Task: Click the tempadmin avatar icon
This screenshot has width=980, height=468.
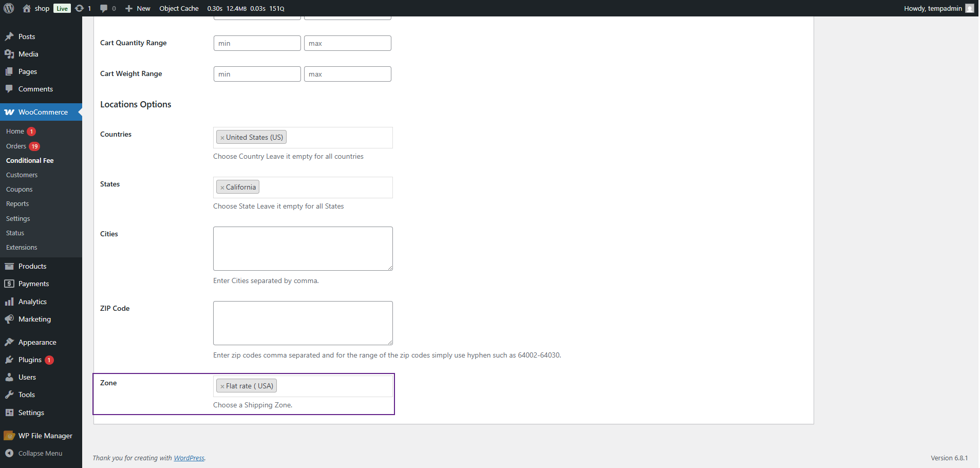Action: (x=970, y=8)
